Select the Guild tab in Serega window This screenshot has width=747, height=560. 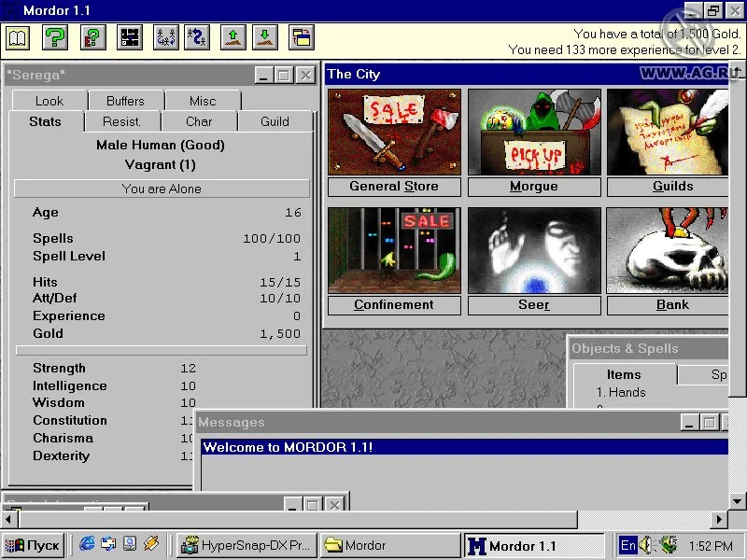(x=275, y=122)
